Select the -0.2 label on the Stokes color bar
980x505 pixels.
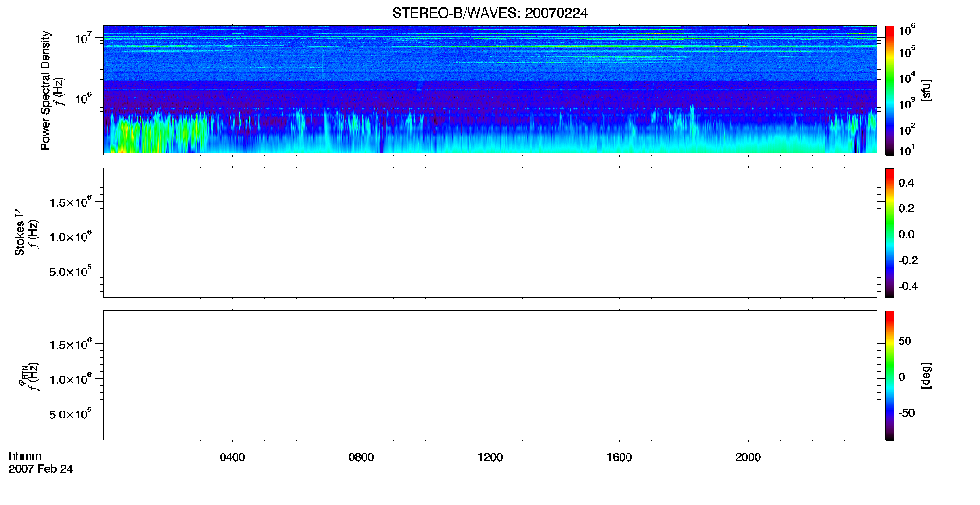[908, 260]
